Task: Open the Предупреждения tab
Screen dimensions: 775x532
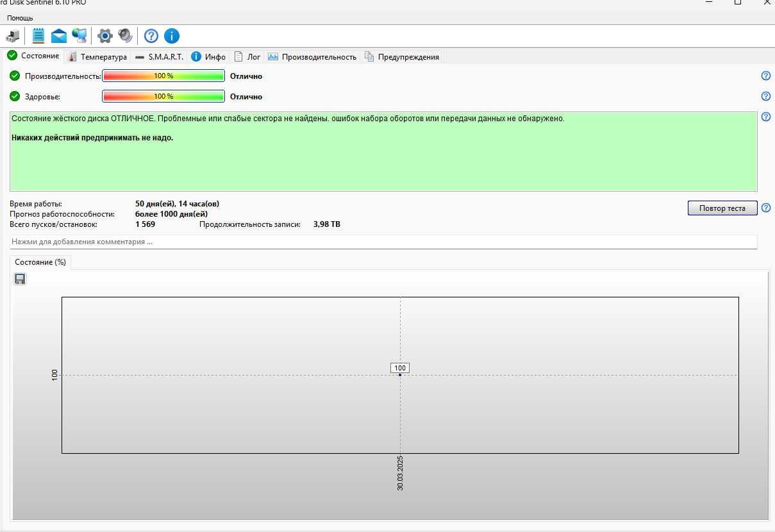Action: coord(402,57)
